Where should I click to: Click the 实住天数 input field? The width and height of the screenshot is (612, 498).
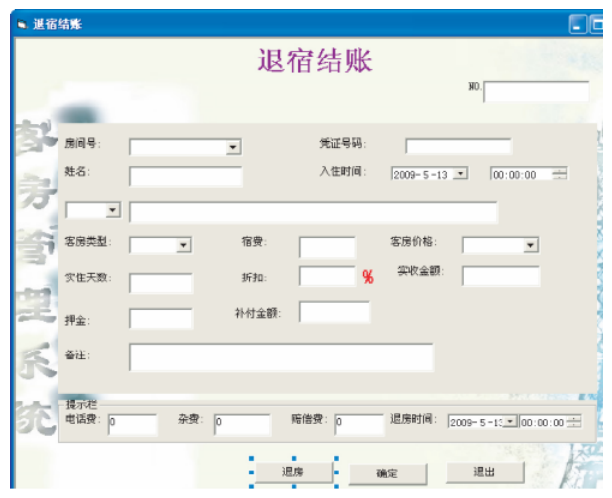coord(161,283)
